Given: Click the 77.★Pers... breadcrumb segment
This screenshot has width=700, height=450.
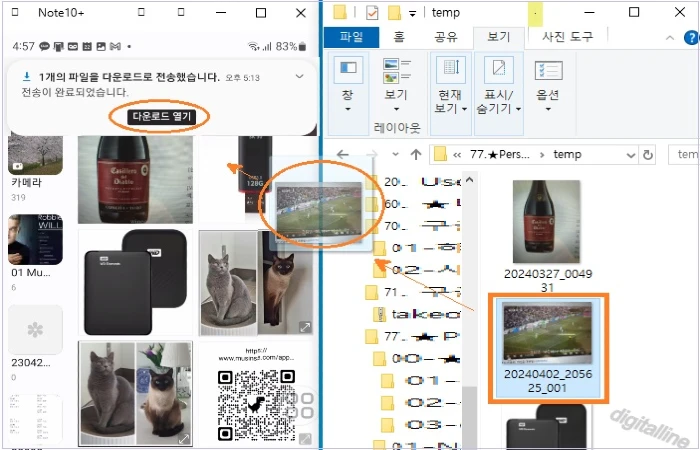Looking at the screenshot, I should click(x=500, y=154).
